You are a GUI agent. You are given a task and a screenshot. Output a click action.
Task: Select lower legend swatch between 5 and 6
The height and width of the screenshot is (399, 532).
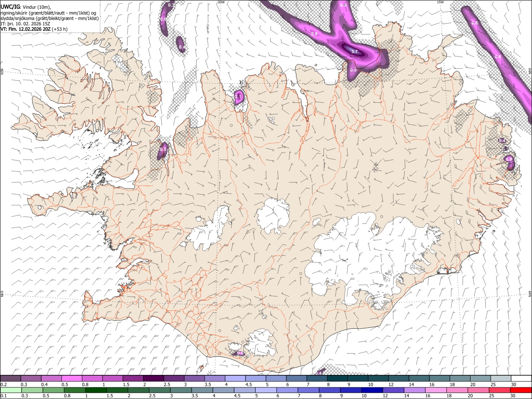click(265, 390)
